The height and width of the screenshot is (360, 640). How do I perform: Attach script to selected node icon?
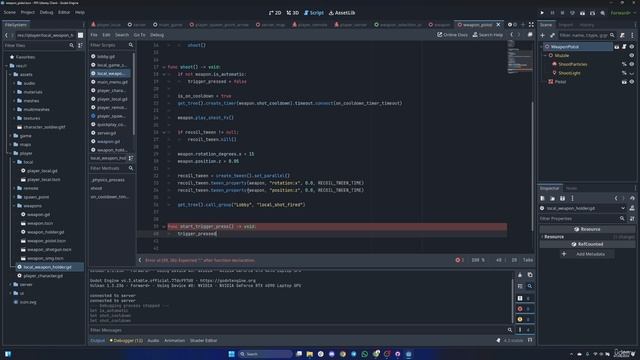[x=622, y=36]
